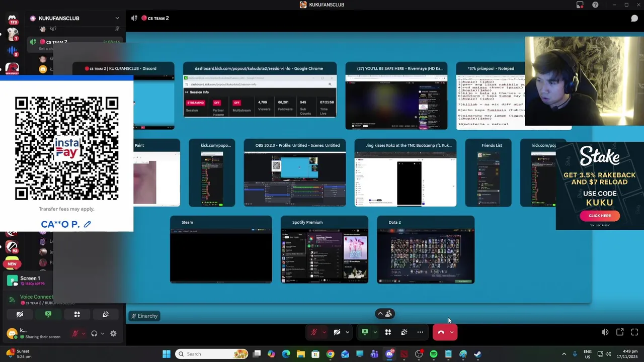Screen dimensions: 644x362
Task: Open OBS Studio from the taskbar
Action: 419,354
